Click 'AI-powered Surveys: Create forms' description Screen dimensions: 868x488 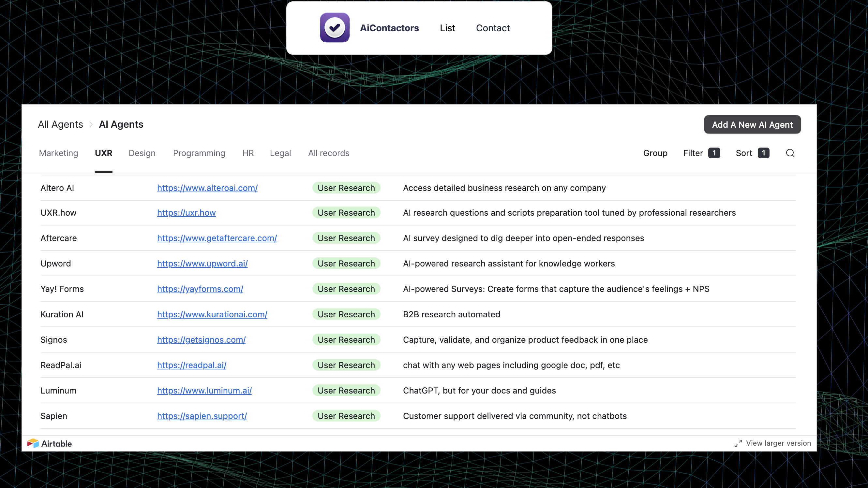(556, 289)
